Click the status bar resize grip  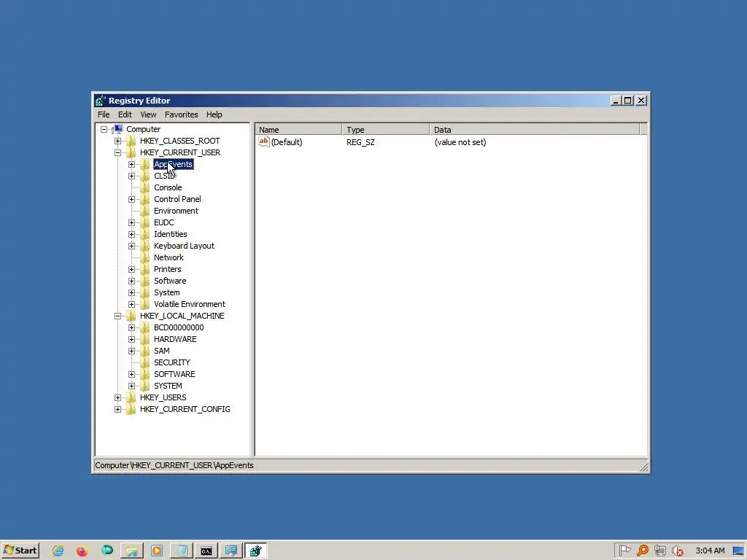(x=643, y=467)
